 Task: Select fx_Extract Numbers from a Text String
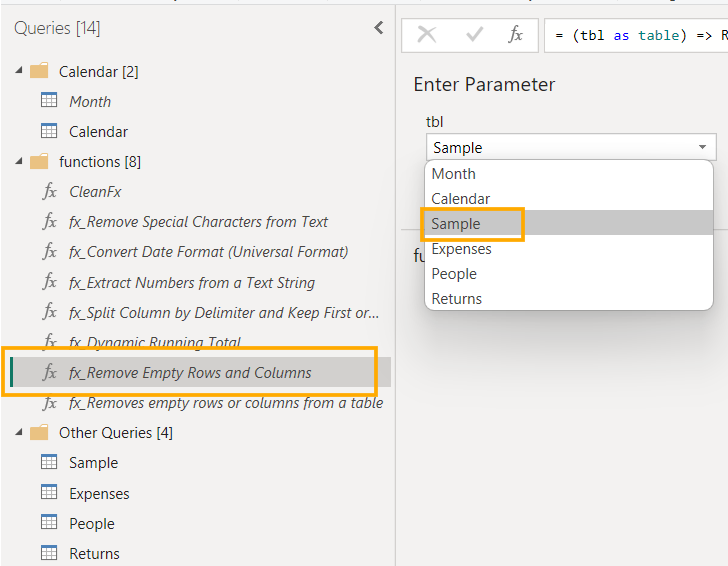point(192,282)
